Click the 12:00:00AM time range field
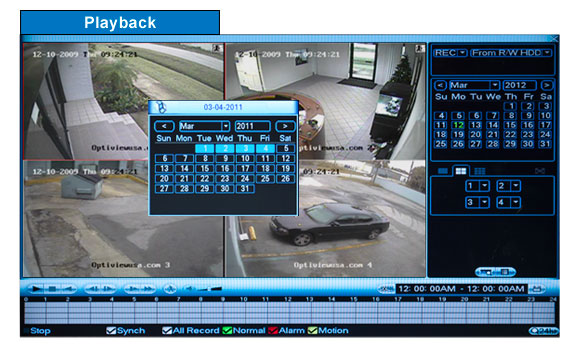The width and height of the screenshot is (580, 360). pos(462,289)
